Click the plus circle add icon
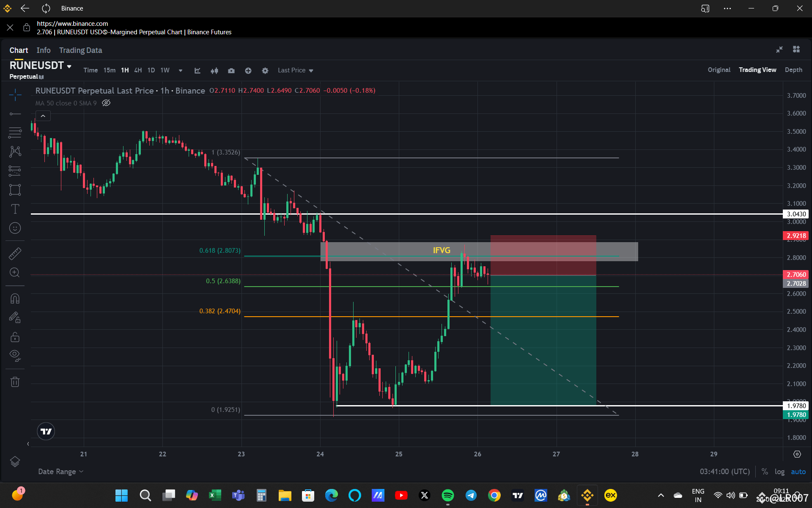The height and width of the screenshot is (508, 812). point(248,71)
